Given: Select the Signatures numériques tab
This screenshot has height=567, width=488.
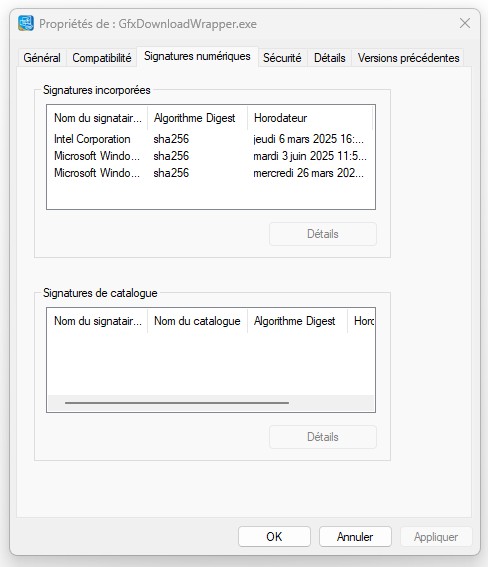Looking at the screenshot, I should click(197, 56).
